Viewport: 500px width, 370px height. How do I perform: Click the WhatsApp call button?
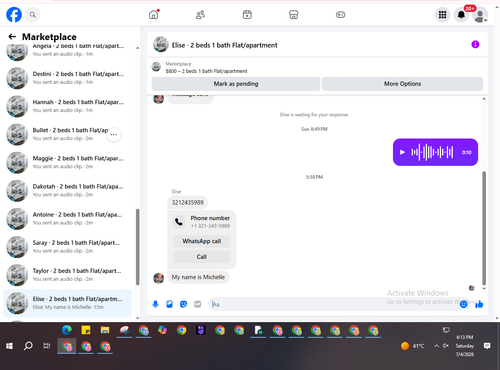[202, 241]
